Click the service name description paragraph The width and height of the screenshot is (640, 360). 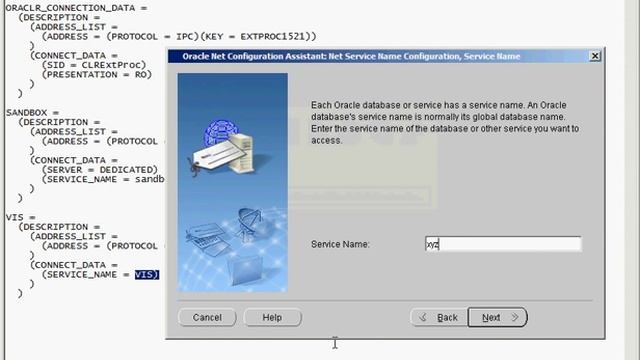pos(445,122)
